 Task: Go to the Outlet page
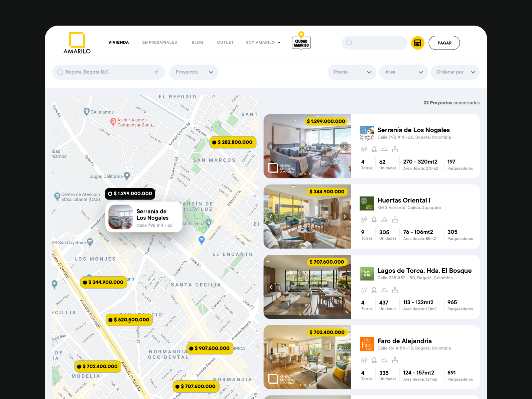point(225,43)
